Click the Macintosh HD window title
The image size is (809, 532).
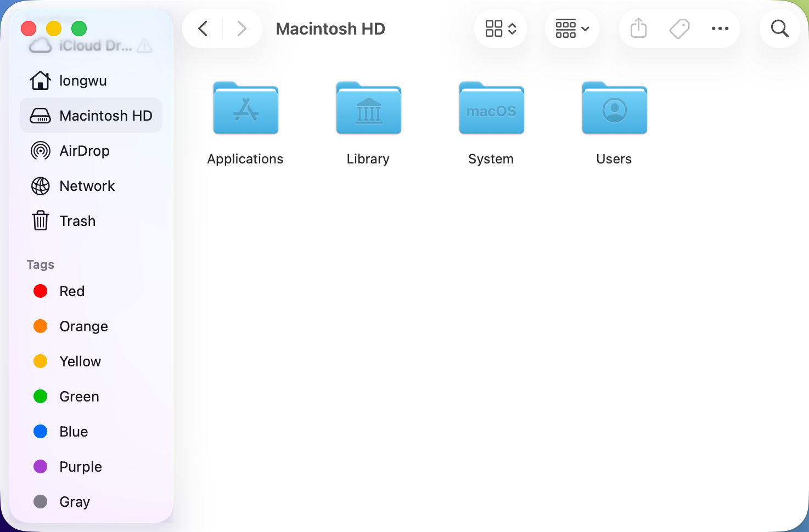tap(330, 29)
